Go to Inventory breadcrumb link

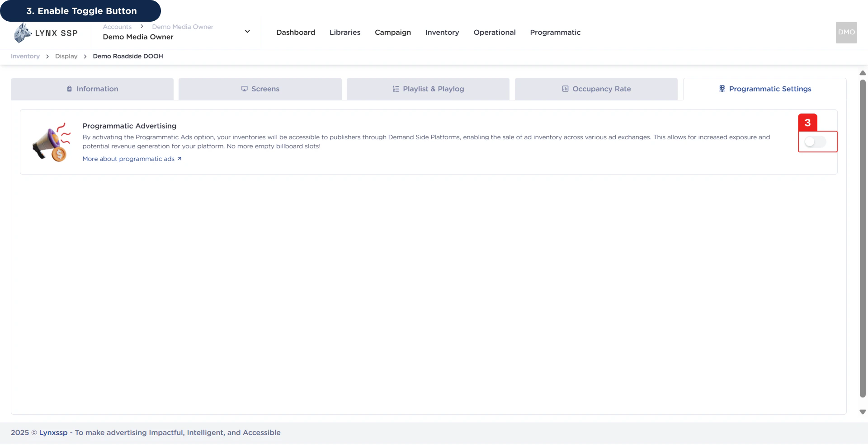pyautogui.click(x=25, y=57)
